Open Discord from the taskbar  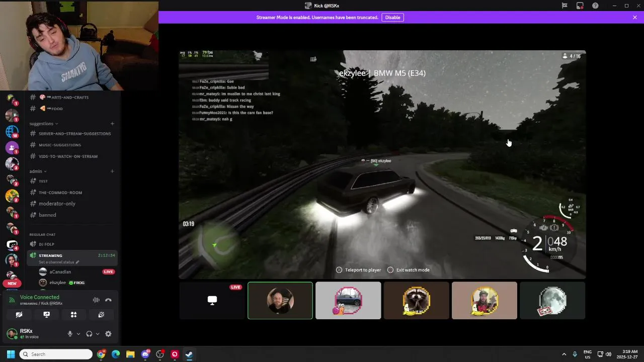pos(145,354)
